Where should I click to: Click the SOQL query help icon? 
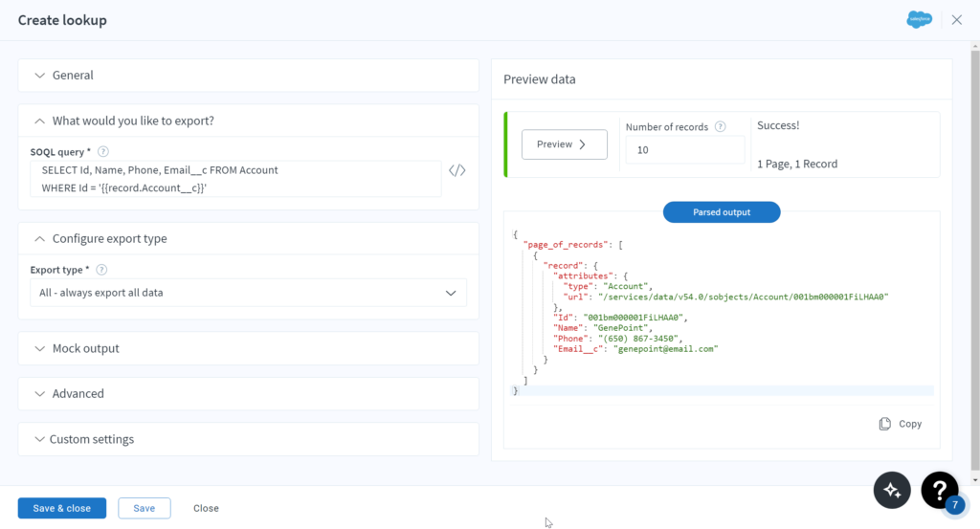(103, 151)
